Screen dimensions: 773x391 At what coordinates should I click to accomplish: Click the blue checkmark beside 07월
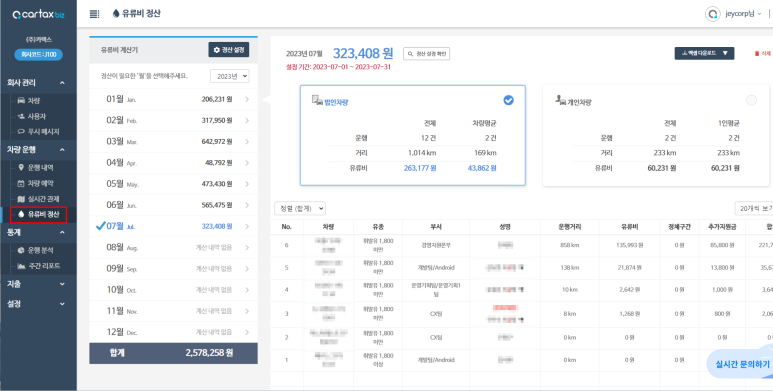pyautogui.click(x=101, y=226)
